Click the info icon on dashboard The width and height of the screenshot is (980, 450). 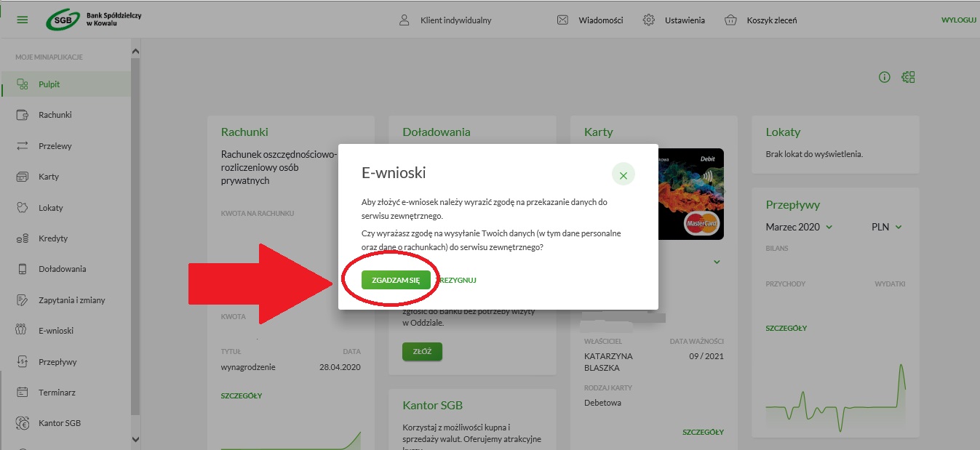[885, 77]
